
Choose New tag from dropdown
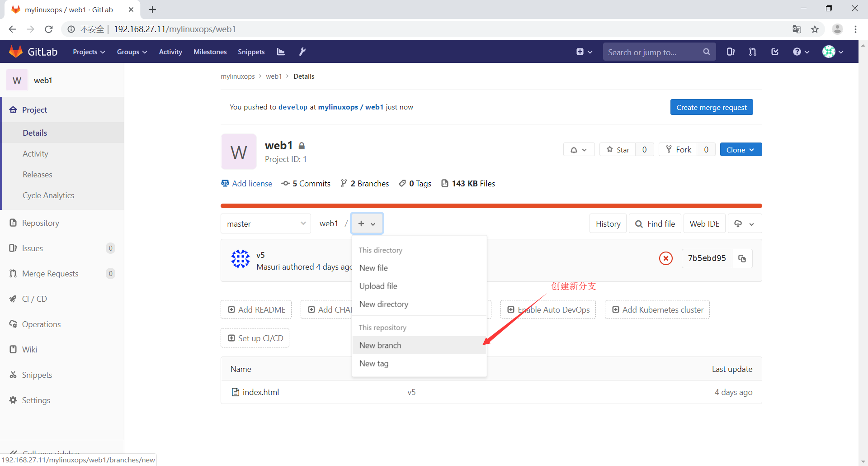419,363
